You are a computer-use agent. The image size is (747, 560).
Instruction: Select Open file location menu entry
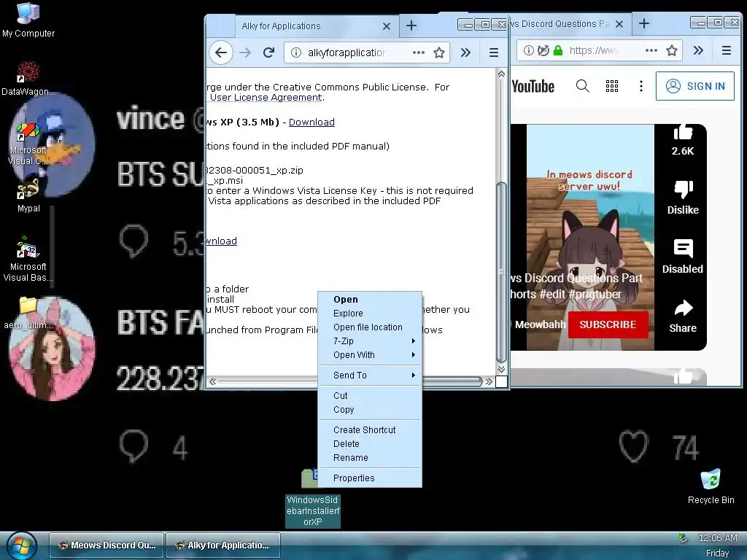370,327
